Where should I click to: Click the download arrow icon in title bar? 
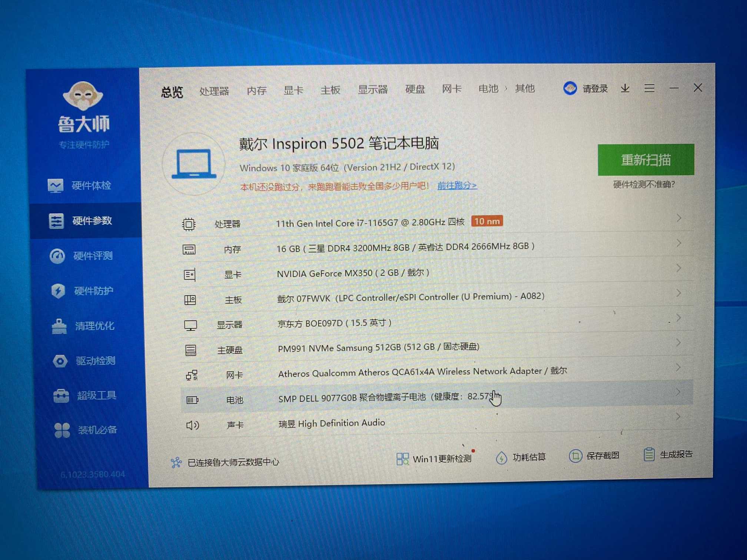pyautogui.click(x=625, y=88)
